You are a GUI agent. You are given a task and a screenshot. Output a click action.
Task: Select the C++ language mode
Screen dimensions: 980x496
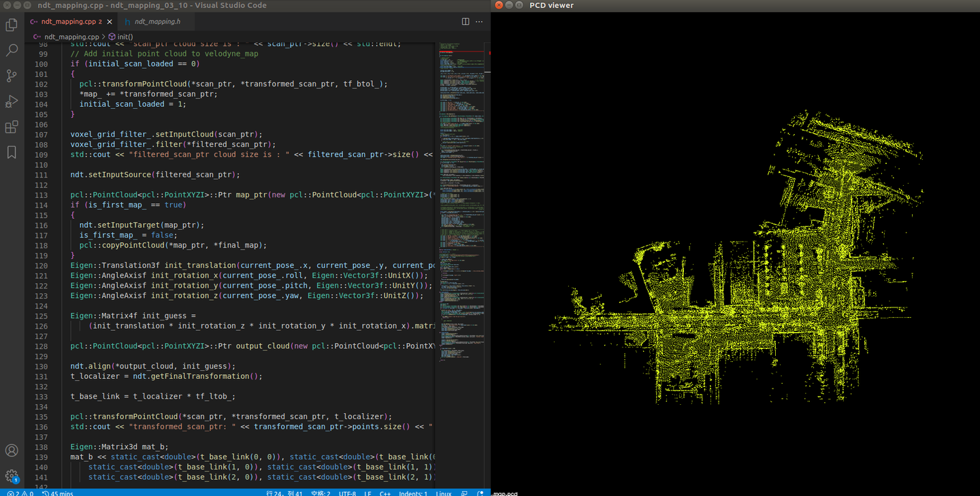tap(385, 493)
